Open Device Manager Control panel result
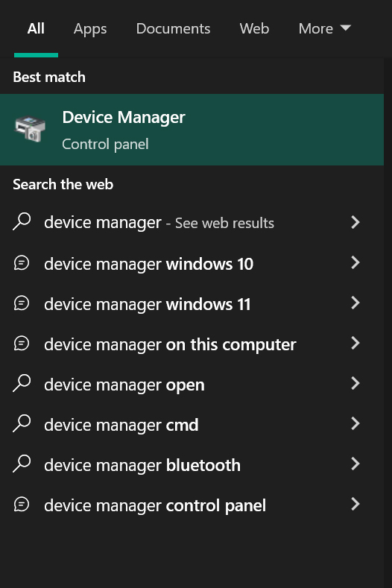 point(192,130)
